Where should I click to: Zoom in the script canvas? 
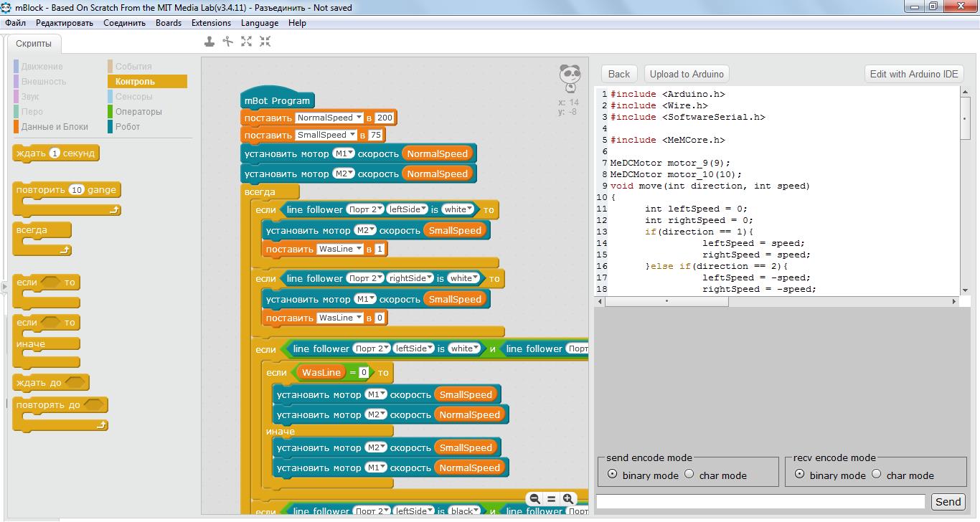pyautogui.click(x=568, y=499)
